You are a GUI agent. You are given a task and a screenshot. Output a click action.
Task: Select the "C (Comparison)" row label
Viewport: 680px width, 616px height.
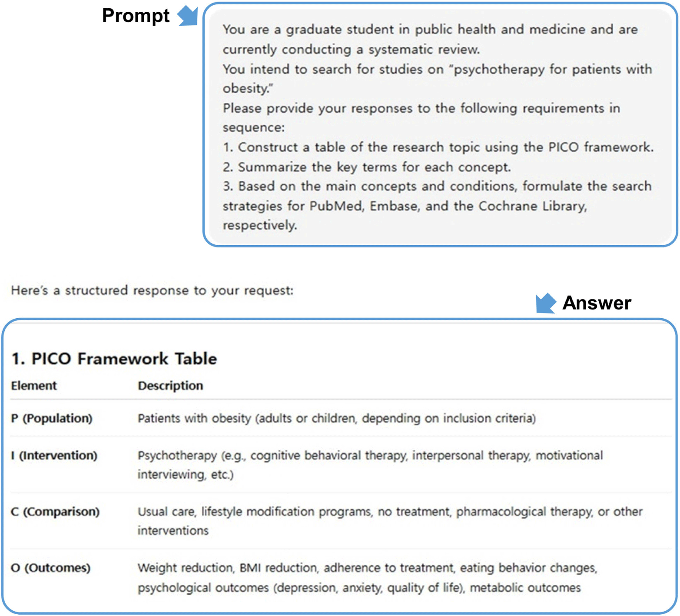click(x=55, y=512)
